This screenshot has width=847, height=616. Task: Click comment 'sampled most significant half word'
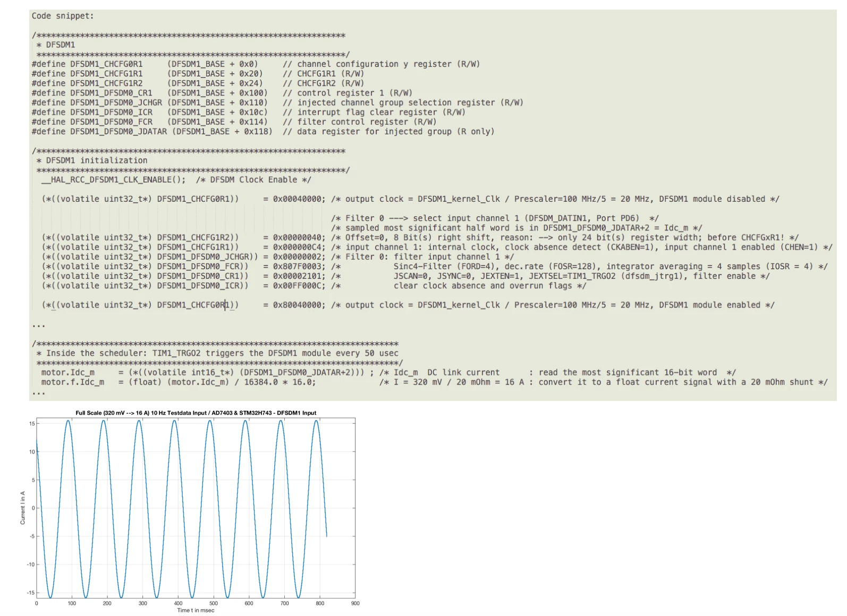427,228
